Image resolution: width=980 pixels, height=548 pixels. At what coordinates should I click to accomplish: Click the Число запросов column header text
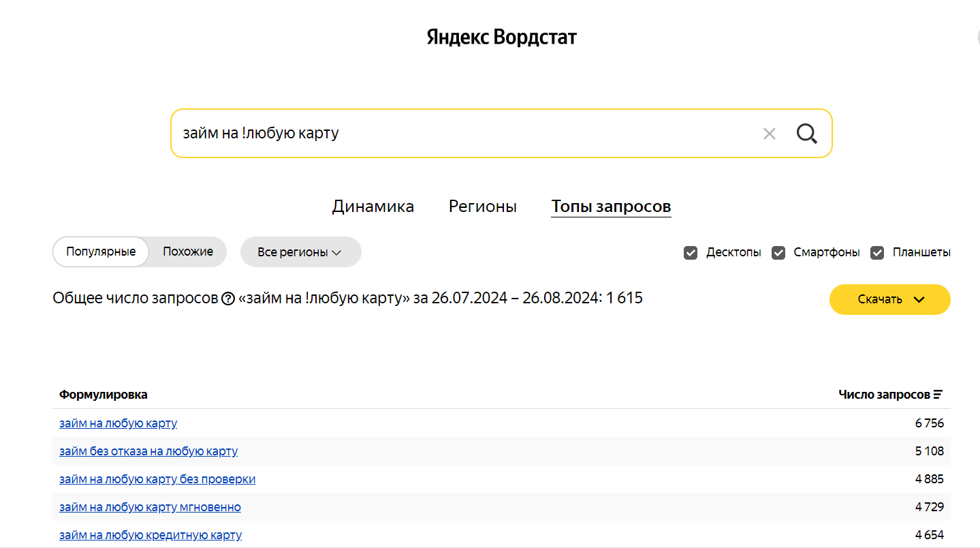pyautogui.click(x=884, y=395)
